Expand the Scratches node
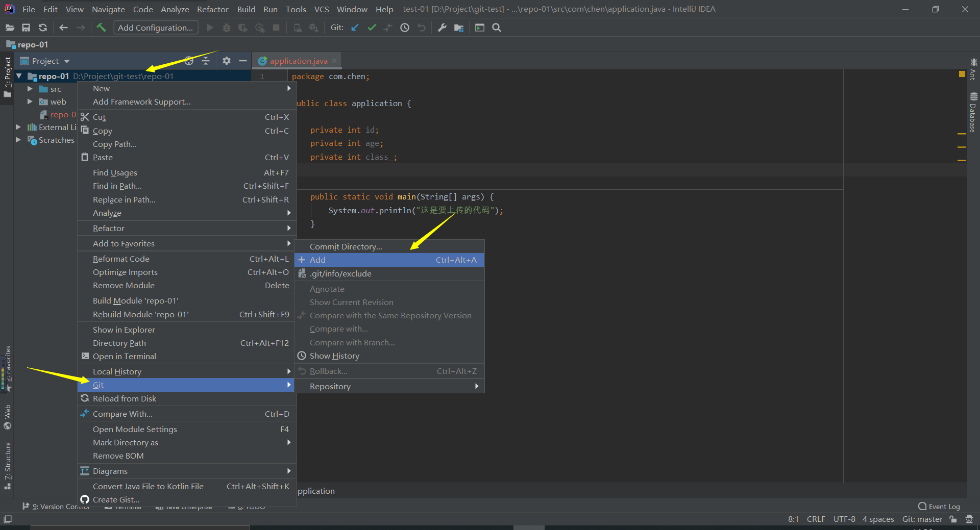Viewport: 980px width, 530px height. 18,140
